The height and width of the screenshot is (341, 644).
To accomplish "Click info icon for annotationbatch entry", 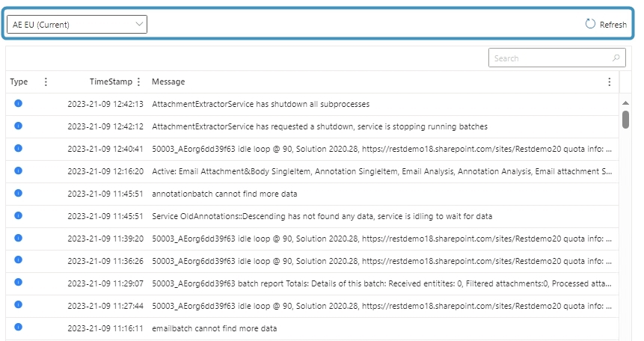I will 18,193.
